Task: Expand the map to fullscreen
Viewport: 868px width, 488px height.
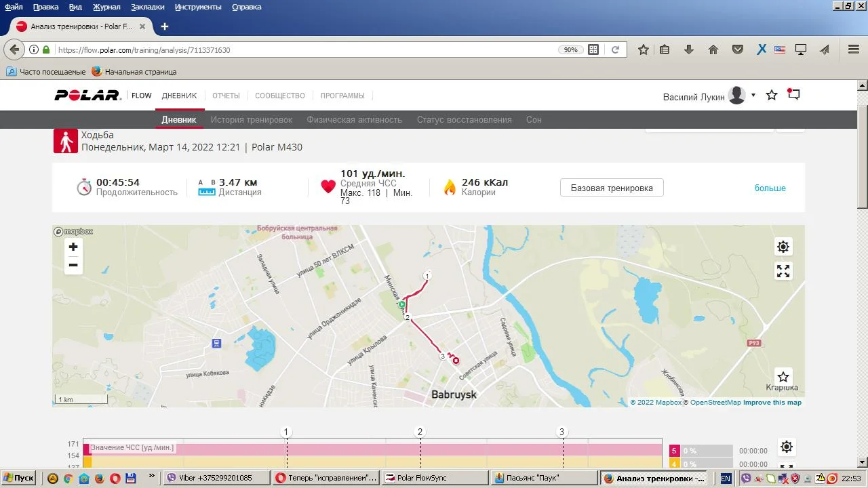Action: (783, 271)
